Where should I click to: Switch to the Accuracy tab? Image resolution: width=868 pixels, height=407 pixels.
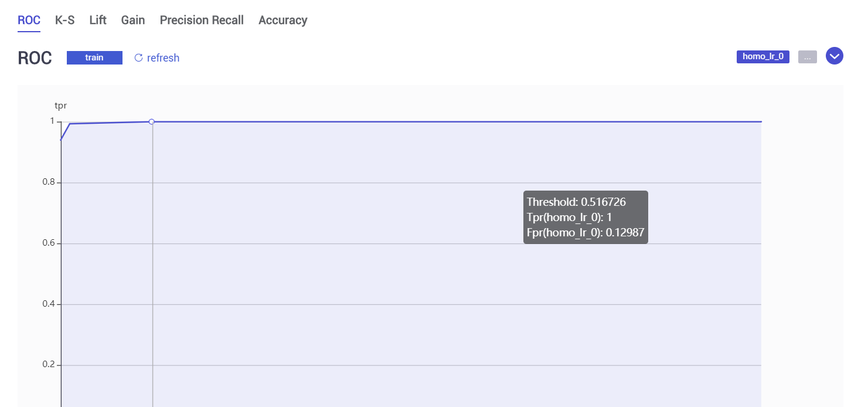coord(282,20)
